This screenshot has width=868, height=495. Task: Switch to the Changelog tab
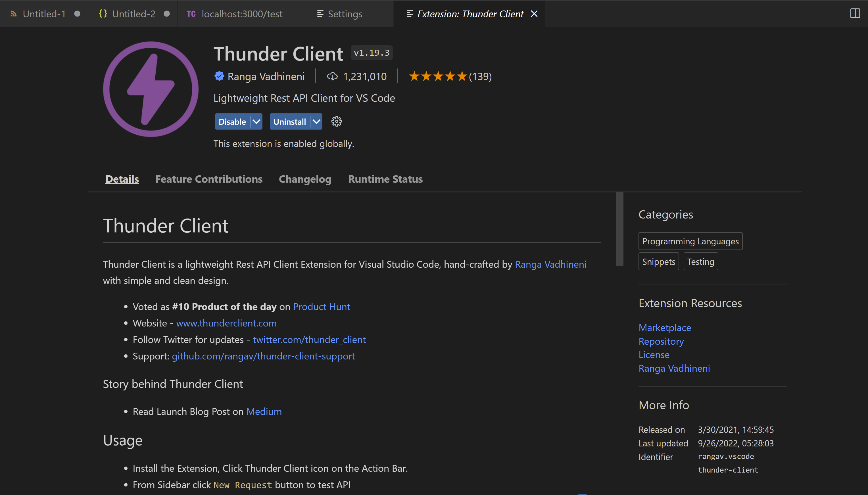pyautogui.click(x=305, y=179)
